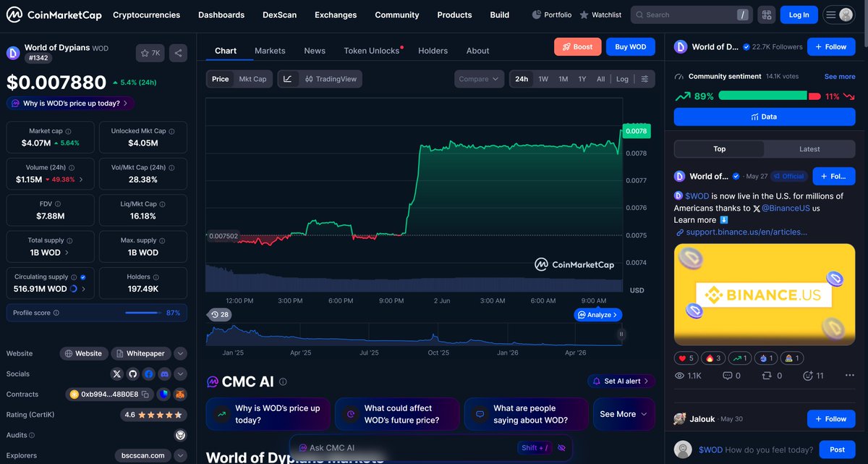Viewport: 868px width, 464px height.
Task: Expand Volume (24h) details arrow
Action: point(81,180)
